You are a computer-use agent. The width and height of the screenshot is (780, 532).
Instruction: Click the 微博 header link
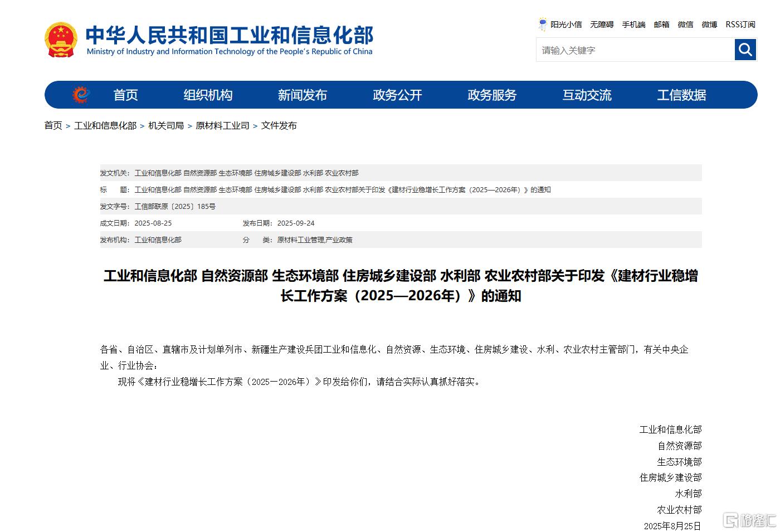point(709,25)
